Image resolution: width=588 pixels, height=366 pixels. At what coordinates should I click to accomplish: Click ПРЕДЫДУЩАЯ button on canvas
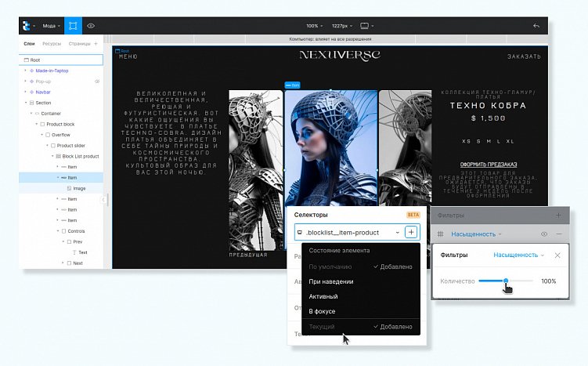pos(248,255)
